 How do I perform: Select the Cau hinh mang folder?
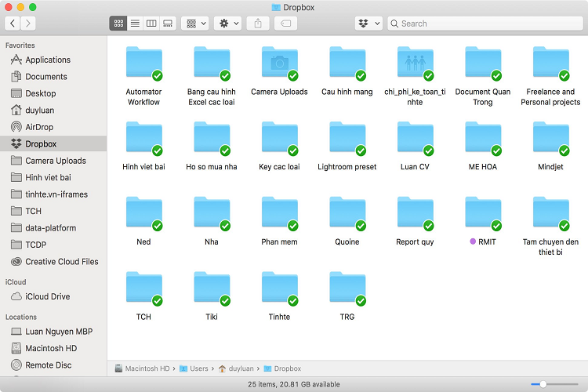[x=347, y=63]
